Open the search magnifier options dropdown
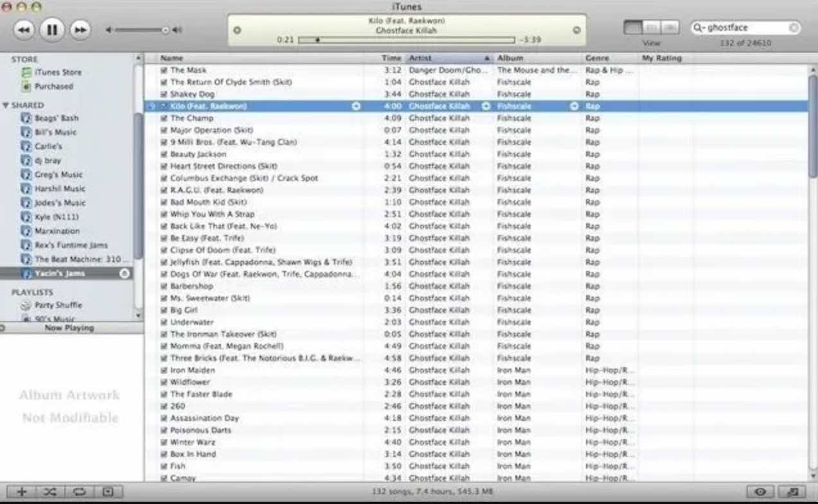This screenshot has height=504, width=818. (x=699, y=28)
